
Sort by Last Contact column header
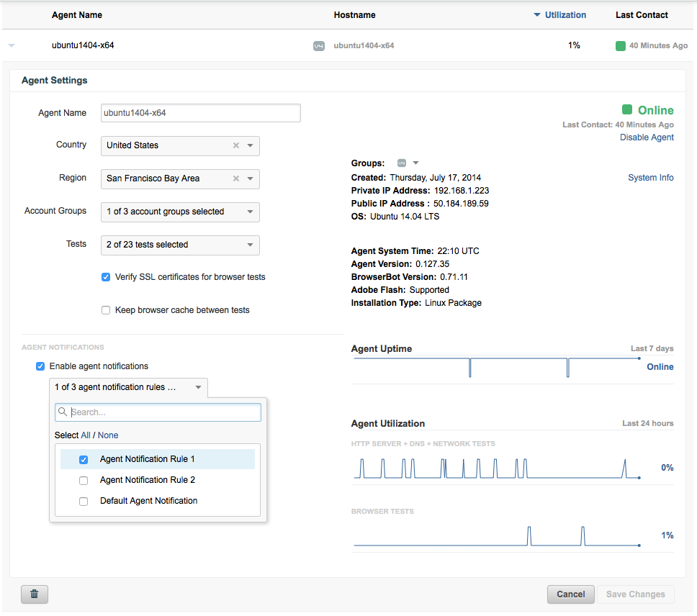click(x=642, y=14)
